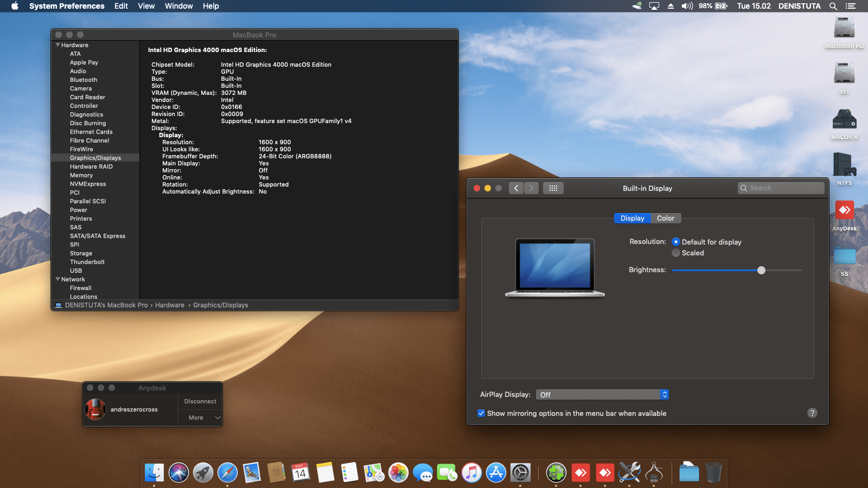The height and width of the screenshot is (488, 868).
Task: Open the Edit menu
Action: [121, 6]
